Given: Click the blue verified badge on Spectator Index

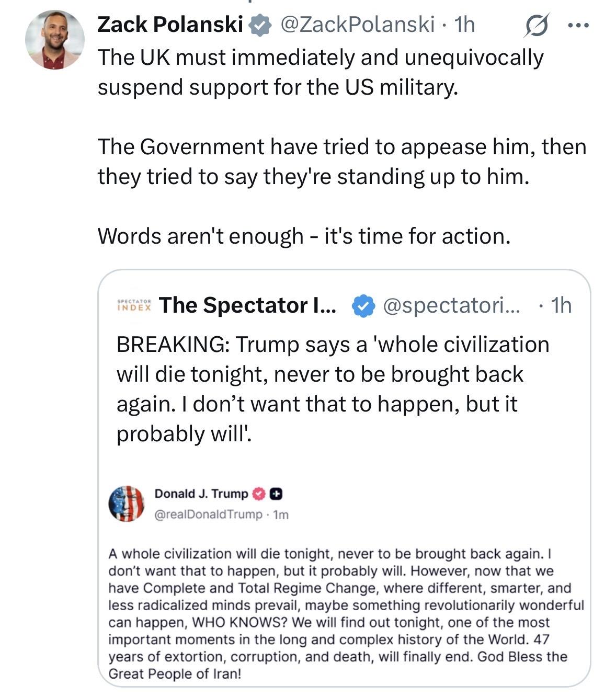Looking at the screenshot, I should (x=363, y=306).
